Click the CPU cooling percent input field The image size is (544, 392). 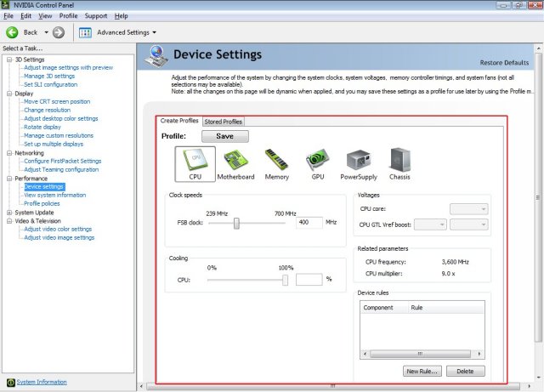point(309,279)
